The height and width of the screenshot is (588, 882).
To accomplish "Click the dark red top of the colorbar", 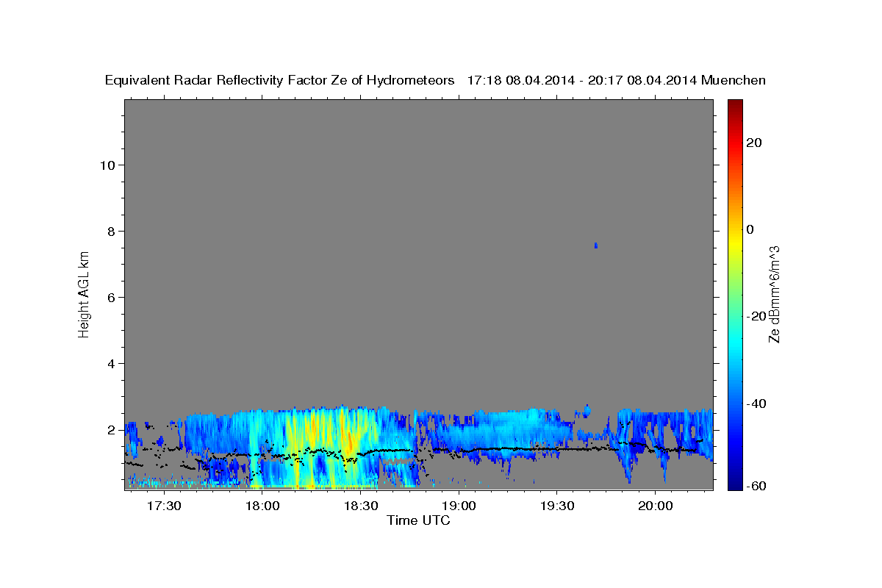I will (x=734, y=105).
